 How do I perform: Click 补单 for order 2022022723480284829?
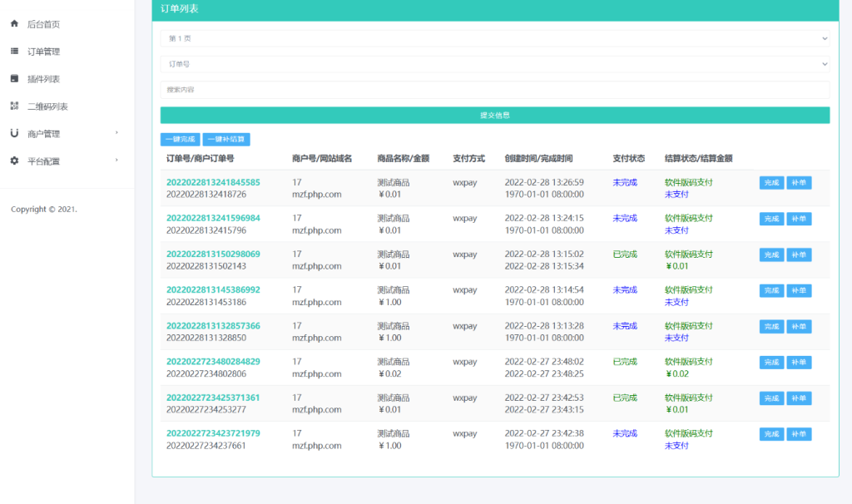pyautogui.click(x=799, y=363)
